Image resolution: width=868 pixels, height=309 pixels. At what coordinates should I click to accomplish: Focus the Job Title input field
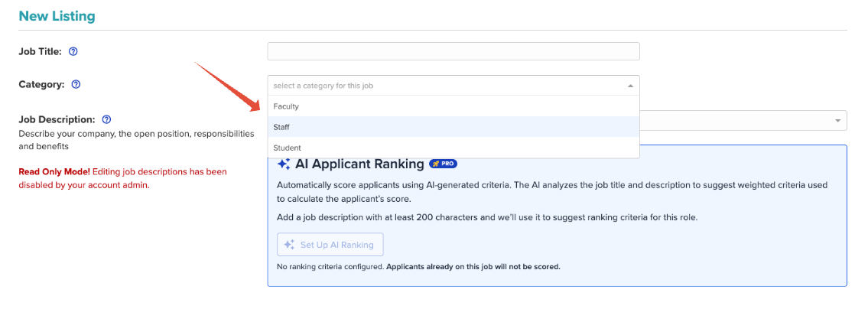pyautogui.click(x=454, y=51)
